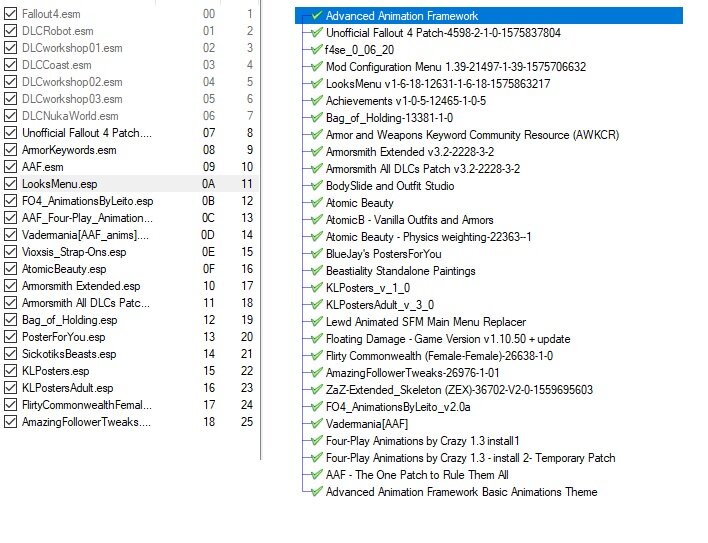Click the green check beside LooksMenu v1-6-18

click(317, 84)
